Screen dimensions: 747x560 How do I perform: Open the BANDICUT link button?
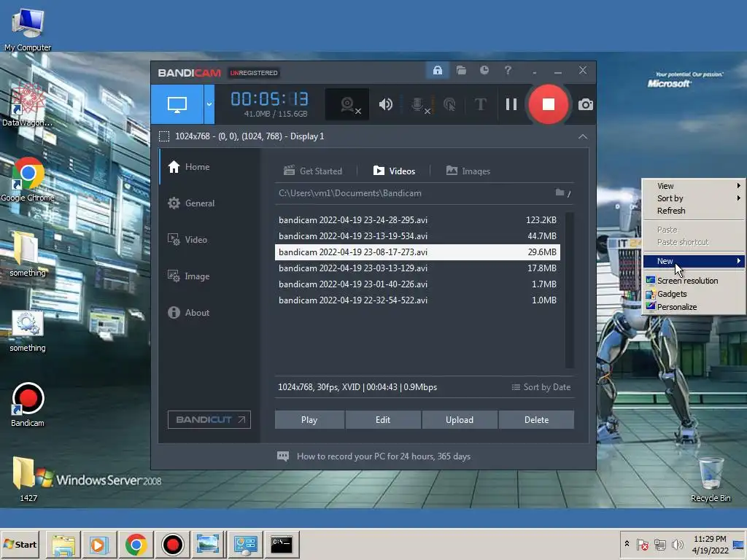coord(209,419)
